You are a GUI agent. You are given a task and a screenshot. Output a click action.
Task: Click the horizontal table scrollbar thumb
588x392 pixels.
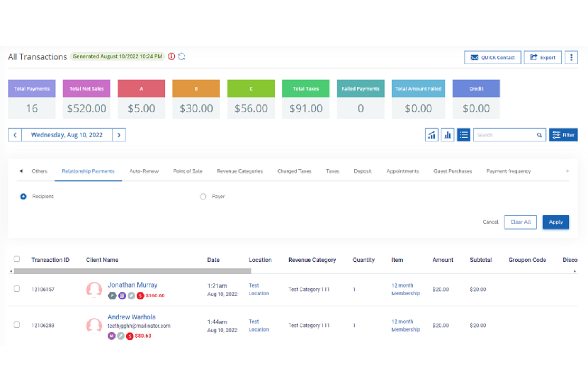pyautogui.click(x=133, y=271)
